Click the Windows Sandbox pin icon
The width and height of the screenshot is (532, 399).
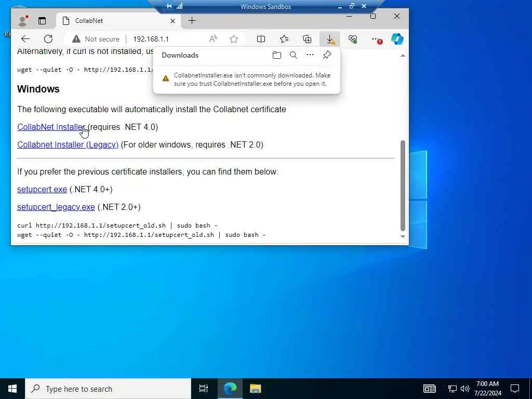(x=169, y=6)
